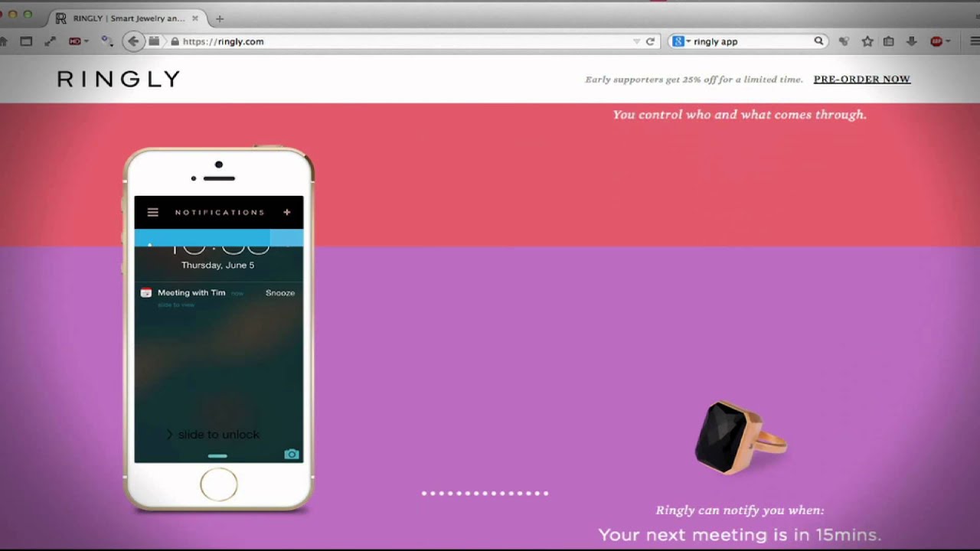Click 'You control who and what comes through.'
Image resolution: width=980 pixels, height=551 pixels.
(740, 115)
